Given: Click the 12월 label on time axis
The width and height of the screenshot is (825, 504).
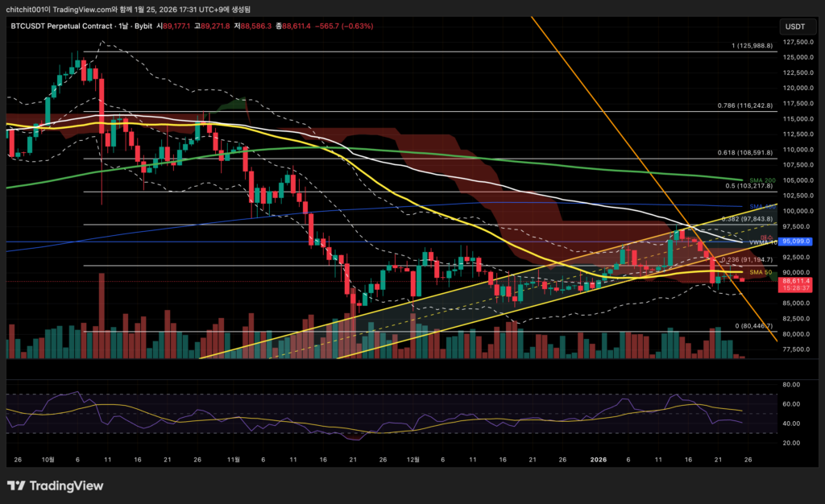Looking at the screenshot, I should [413, 459].
